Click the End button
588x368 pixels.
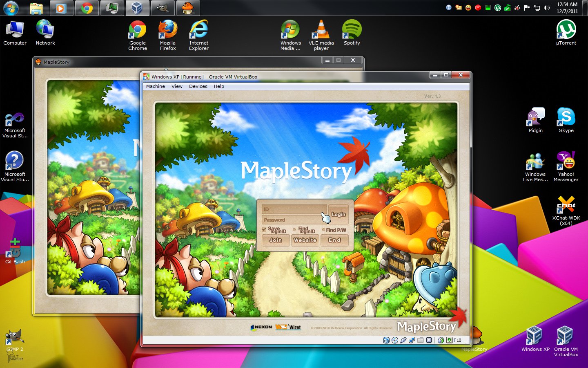click(334, 240)
